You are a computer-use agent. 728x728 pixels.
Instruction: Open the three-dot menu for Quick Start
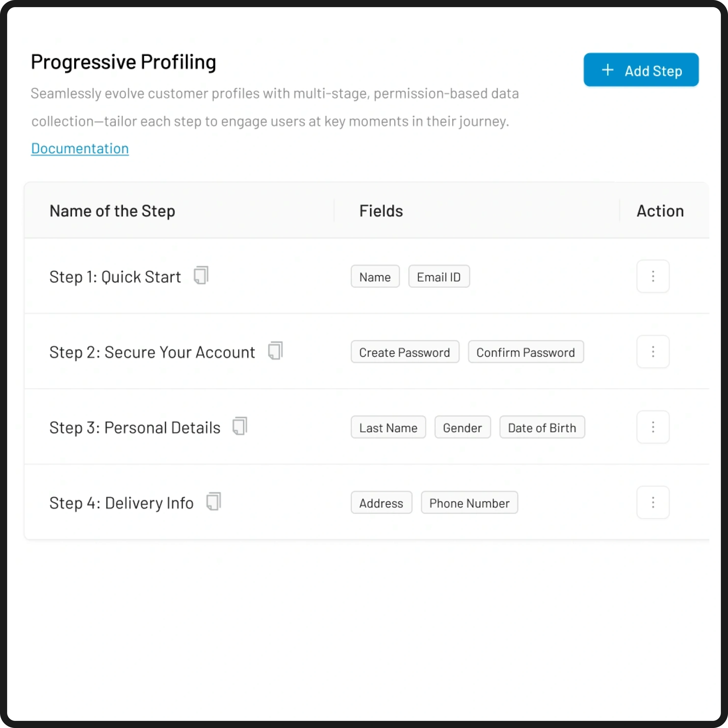(653, 276)
